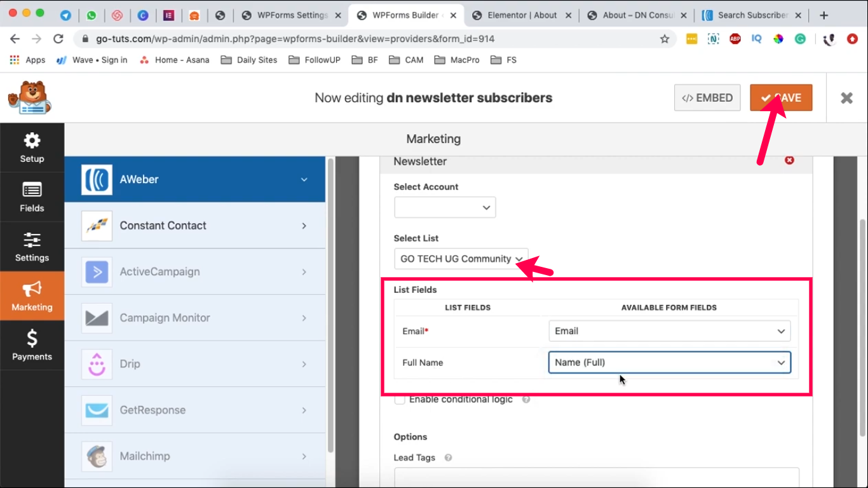Image resolution: width=868 pixels, height=488 pixels.
Task: Save the form with the SAVE button
Action: pyautogui.click(x=781, y=98)
